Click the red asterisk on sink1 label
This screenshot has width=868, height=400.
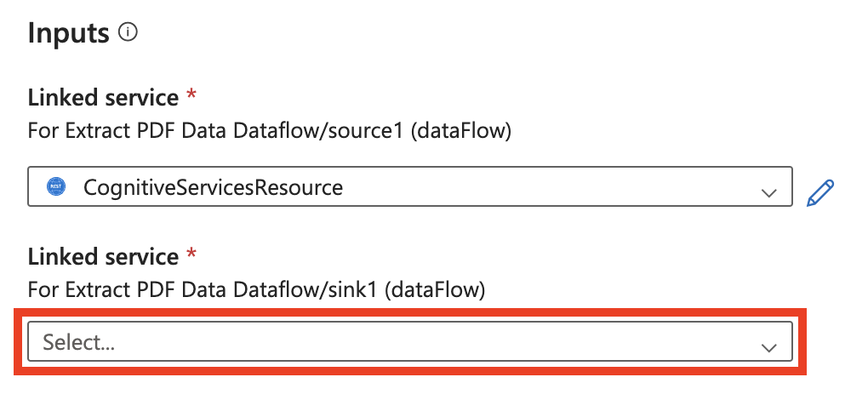click(191, 254)
